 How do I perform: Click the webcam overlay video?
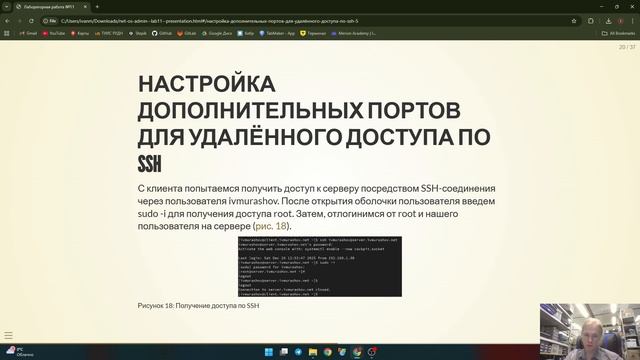[x=590, y=332]
